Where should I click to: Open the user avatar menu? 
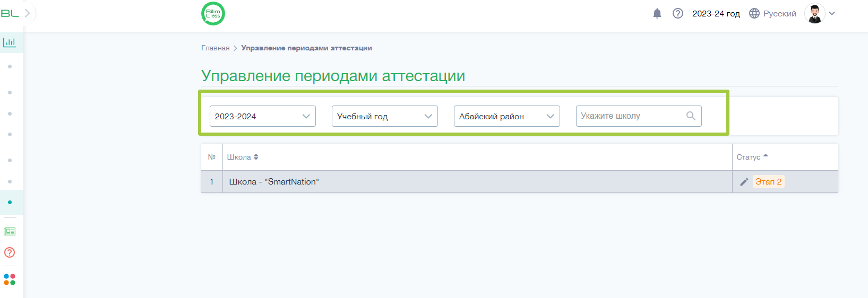click(815, 14)
